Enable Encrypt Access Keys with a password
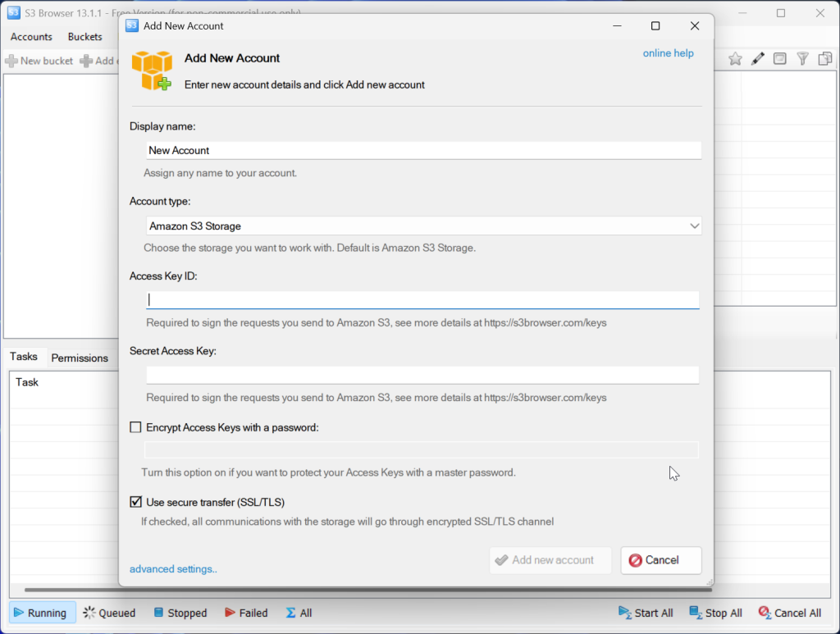Image resolution: width=840 pixels, height=634 pixels. 136,427
